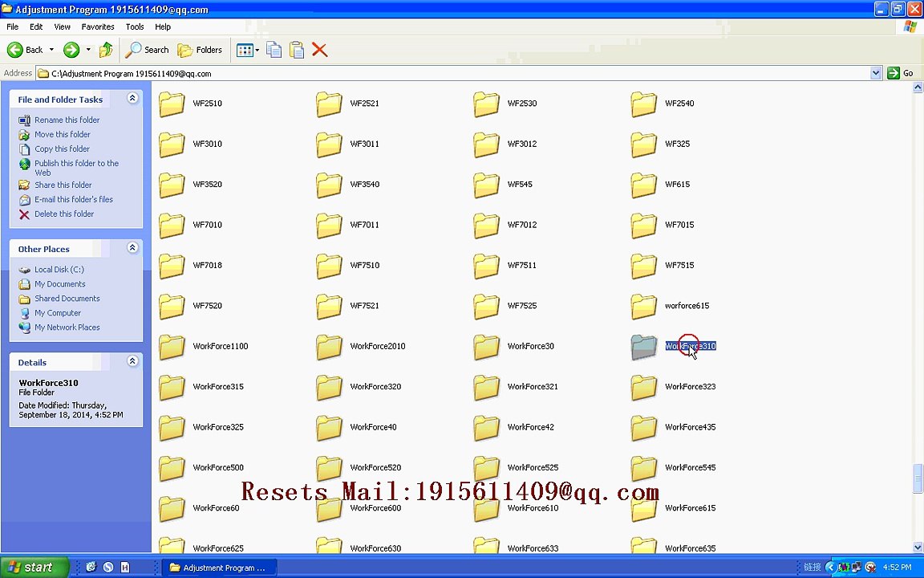Click Adjustment Program taskbar button
This screenshot has height=578, width=924.
218,568
